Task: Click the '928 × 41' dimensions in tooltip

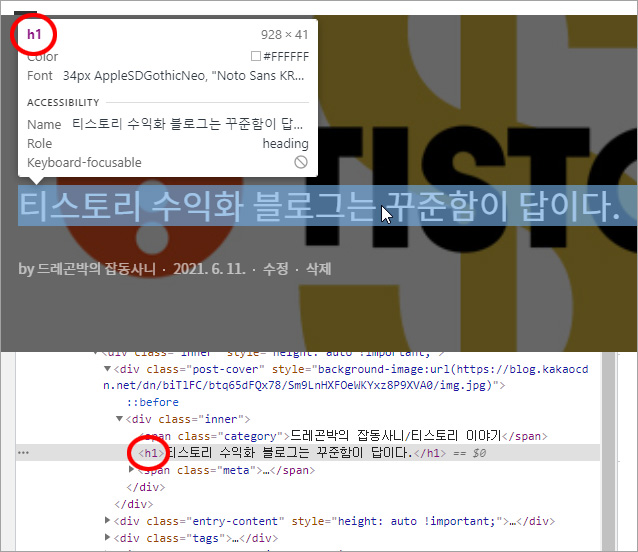Action: (284, 35)
